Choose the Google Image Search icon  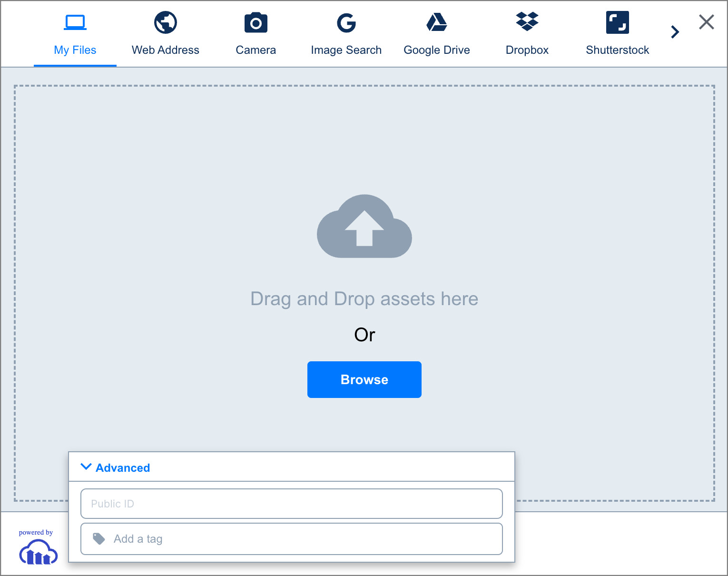(x=346, y=22)
